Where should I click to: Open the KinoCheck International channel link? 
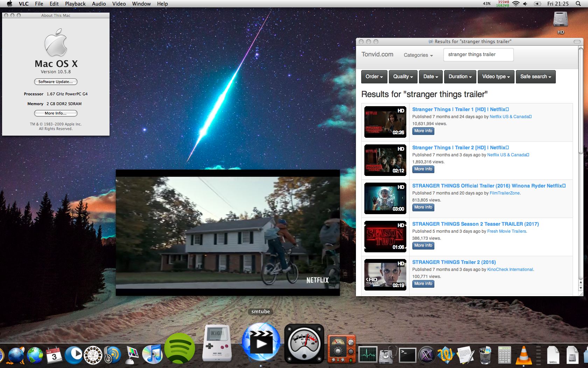click(x=510, y=270)
